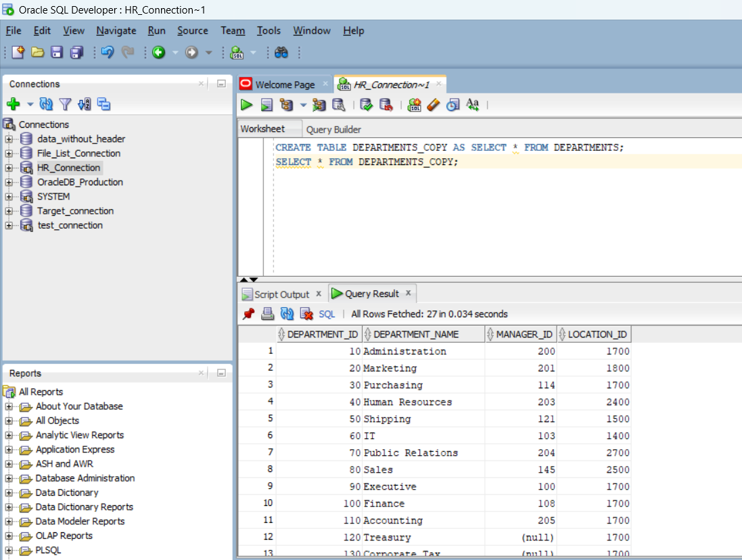Image resolution: width=742 pixels, height=560 pixels.
Task: Clear the worksheet with the eraser icon
Action: tap(434, 105)
